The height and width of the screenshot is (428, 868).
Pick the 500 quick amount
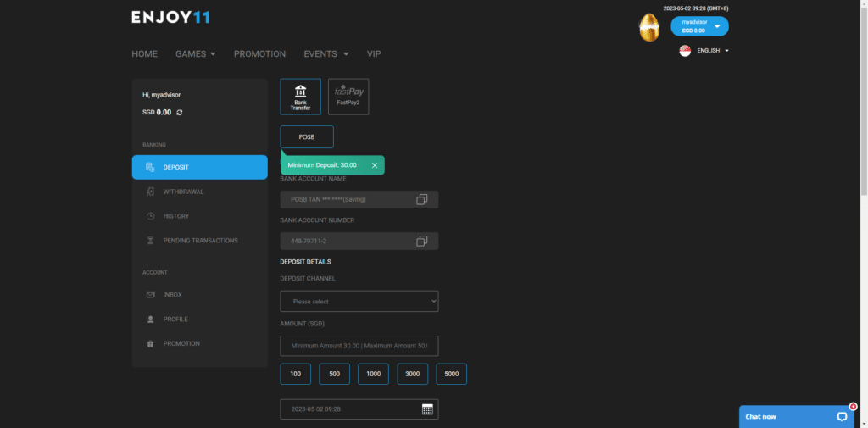pyautogui.click(x=334, y=374)
